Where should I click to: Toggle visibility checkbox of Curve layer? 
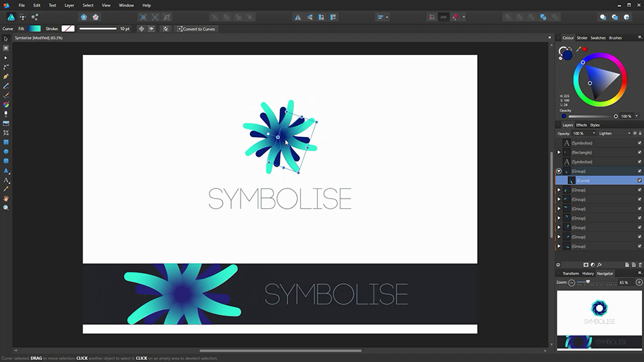[639, 180]
